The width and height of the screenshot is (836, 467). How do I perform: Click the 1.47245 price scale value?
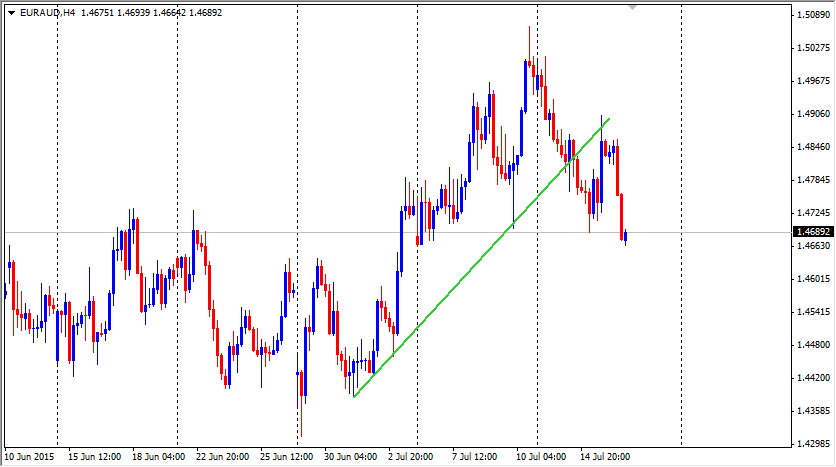coord(814,213)
